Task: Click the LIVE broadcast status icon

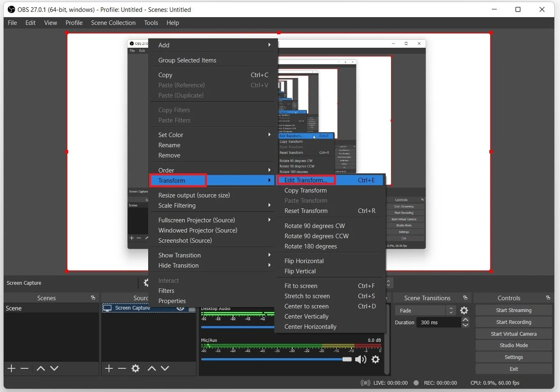Action: click(x=365, y=383)
